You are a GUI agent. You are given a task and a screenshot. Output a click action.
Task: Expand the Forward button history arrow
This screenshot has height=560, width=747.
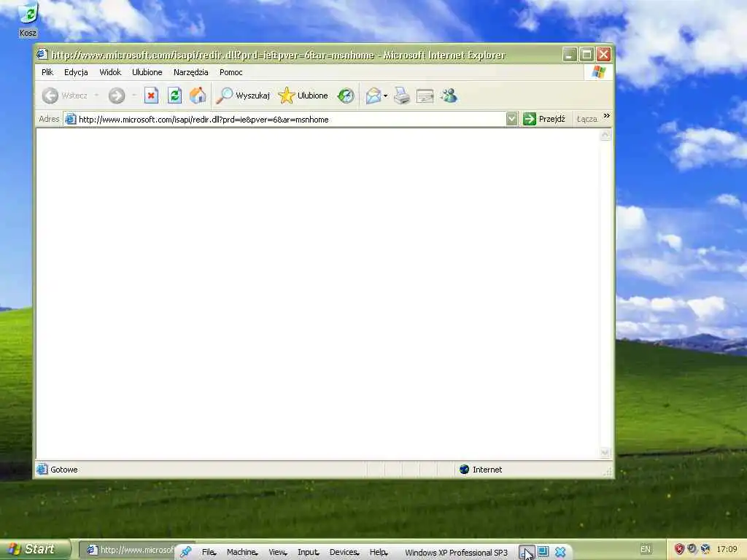pyautogui.click(x=134, y=96)
